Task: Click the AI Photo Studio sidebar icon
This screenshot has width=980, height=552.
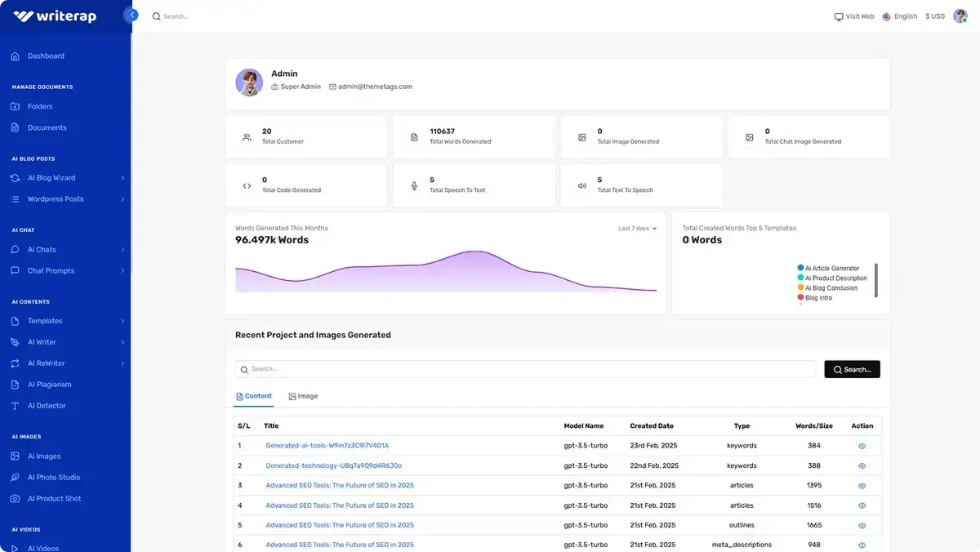Action: 15,478
